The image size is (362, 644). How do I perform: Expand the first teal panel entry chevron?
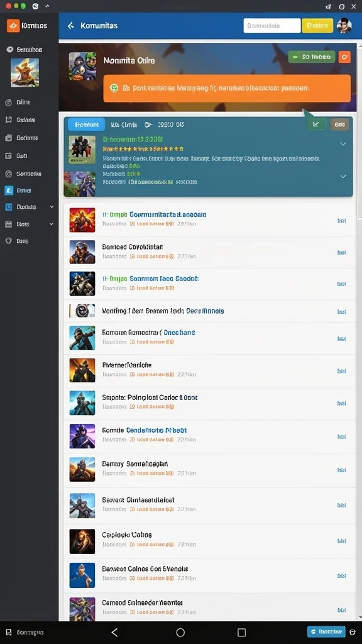point(343,144)
